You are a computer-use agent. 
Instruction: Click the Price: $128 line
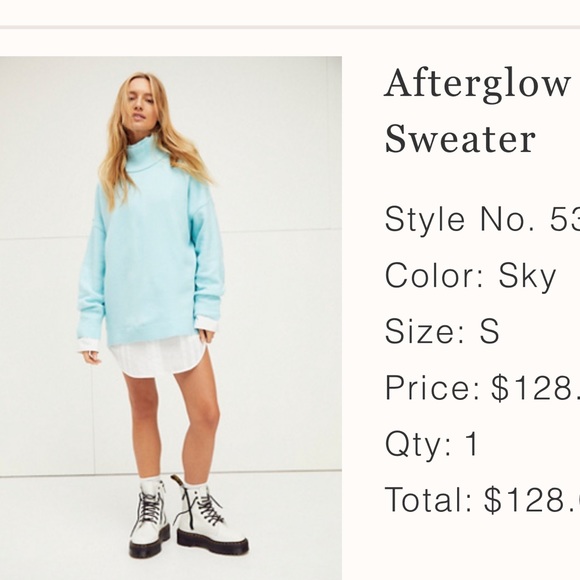click(482, 388)
